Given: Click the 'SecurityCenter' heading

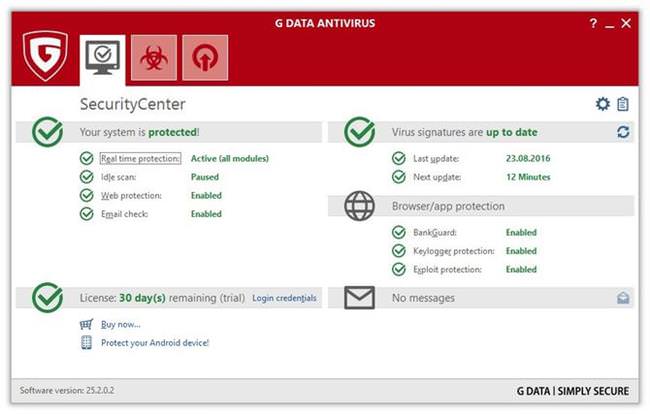Looking at the screenshot, I should click(133, 104).
